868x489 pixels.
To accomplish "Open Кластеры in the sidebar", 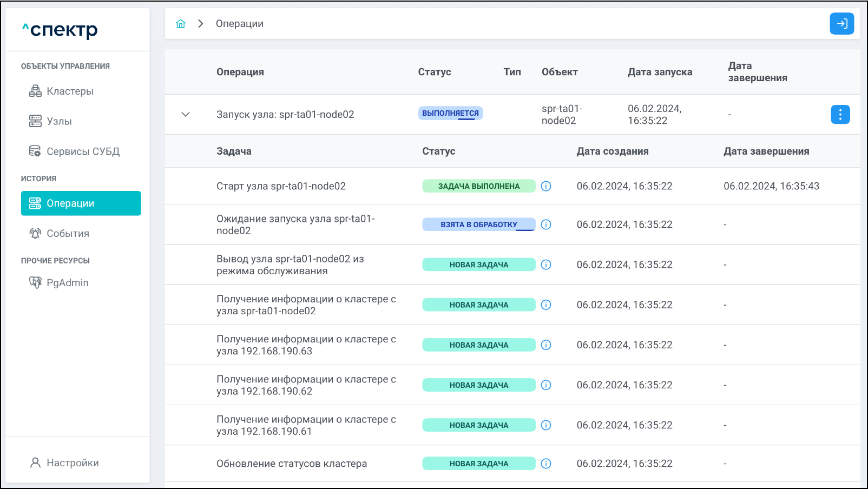I will click(70, 91).
